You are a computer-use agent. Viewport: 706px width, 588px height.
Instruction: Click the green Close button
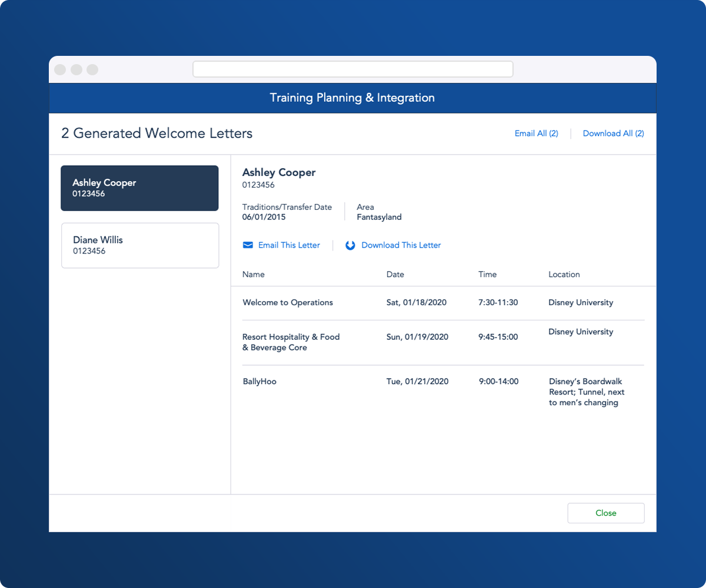pos(606,513)
